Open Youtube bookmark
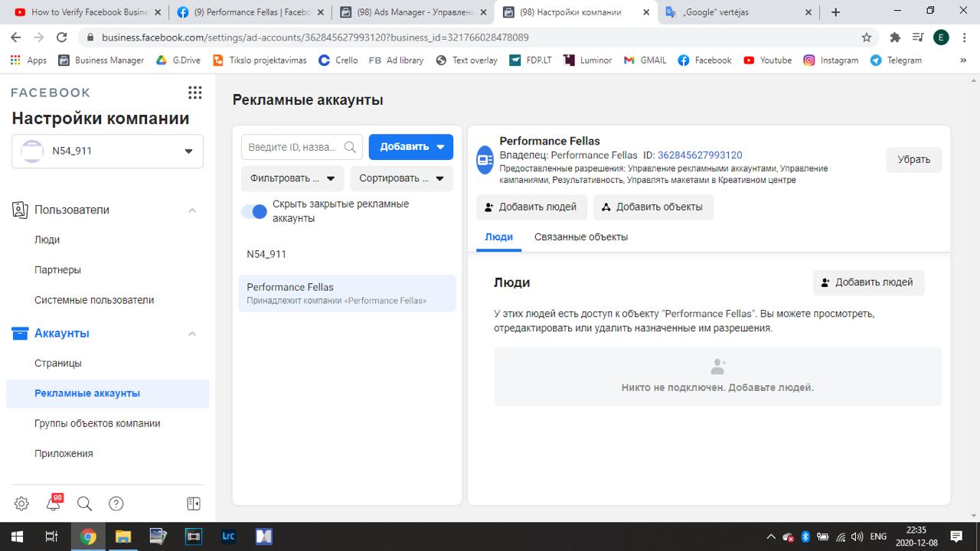The width and height of the screenshot is (980, 551). pyautogui.click(x=767, y=60)
